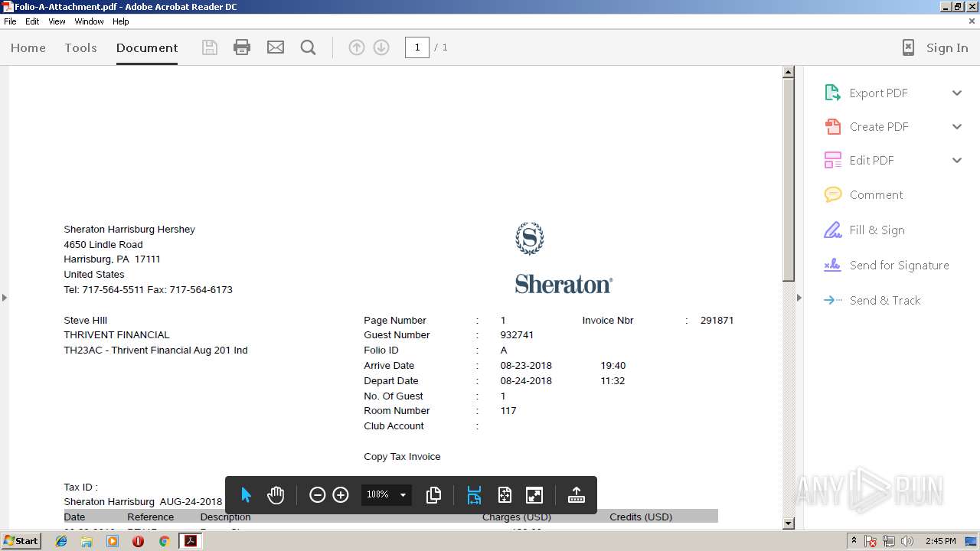Switch to the Home tab

[x=28, y=47]
